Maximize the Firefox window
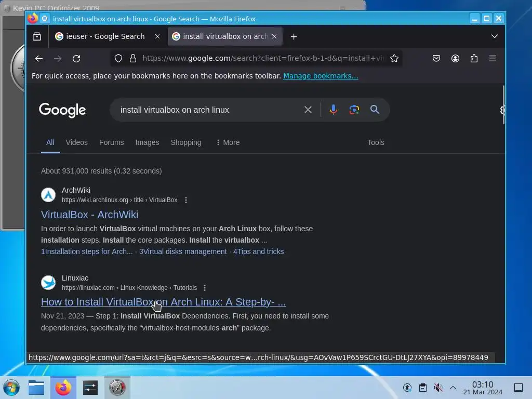532x399 pixels. (x=486, y=19)
